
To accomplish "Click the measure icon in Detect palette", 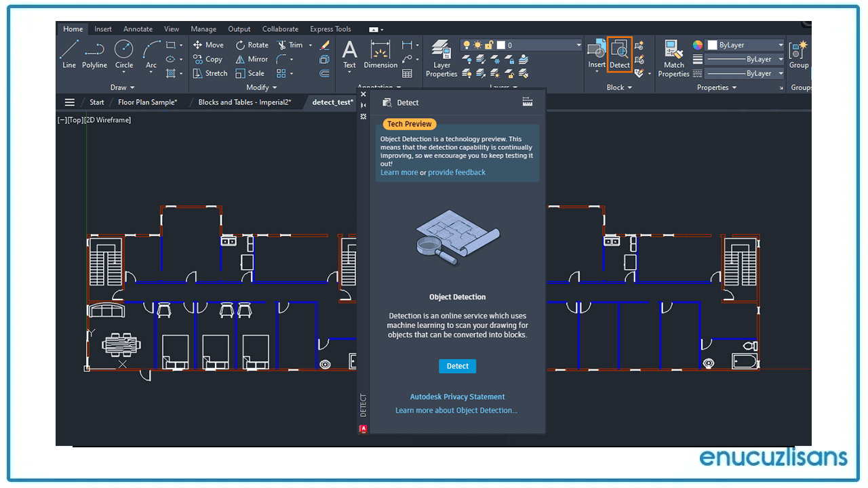I will pos(528,102).
